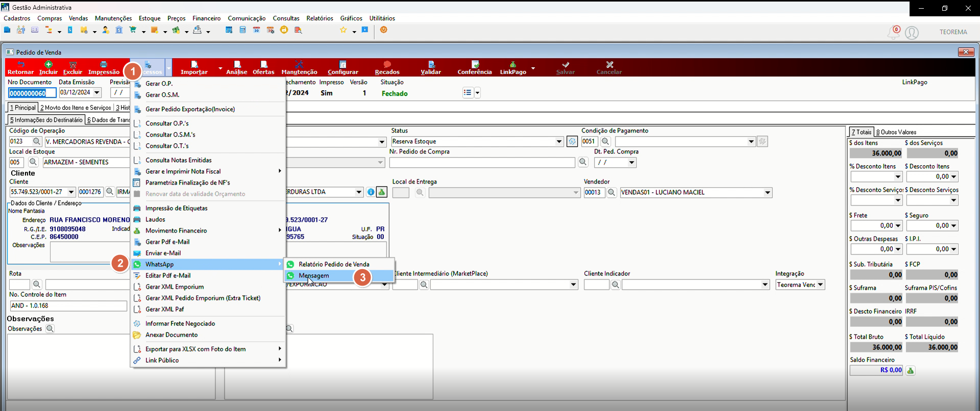Open the Conferência tool
Screen dimensions: 980x411
click(x=475, y=67)
